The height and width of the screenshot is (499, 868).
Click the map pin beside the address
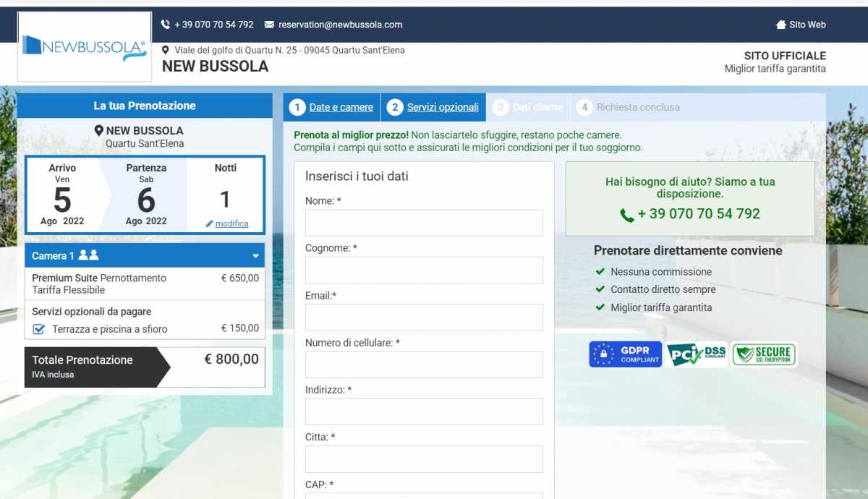coord(166,51)
